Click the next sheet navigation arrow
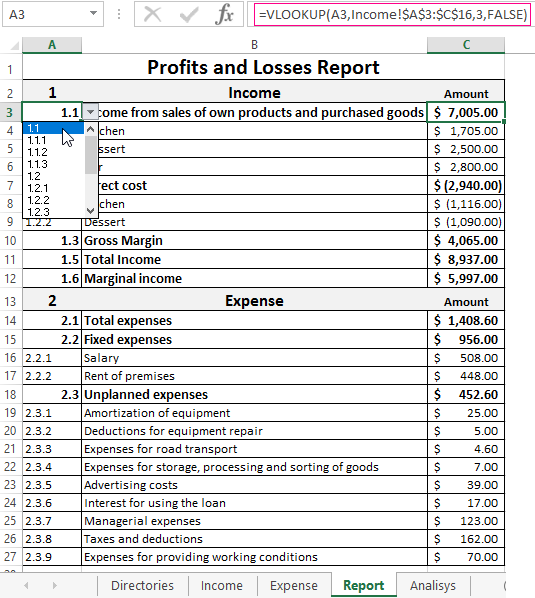 [55, 585]
